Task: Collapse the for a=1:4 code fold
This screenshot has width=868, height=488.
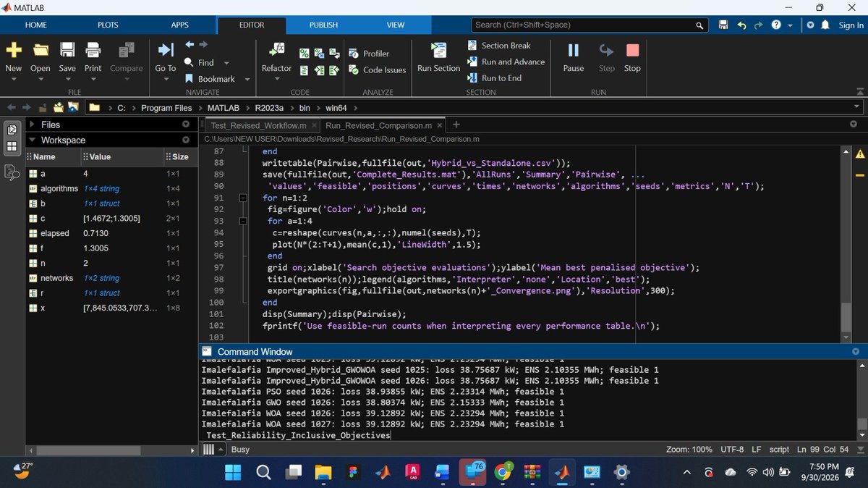Action: 243,221
